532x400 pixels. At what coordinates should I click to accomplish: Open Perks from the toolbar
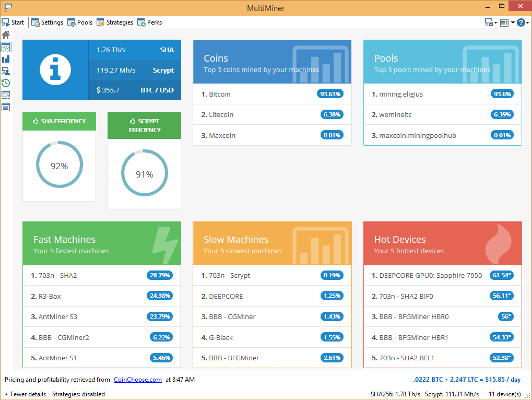pos(150,22)
